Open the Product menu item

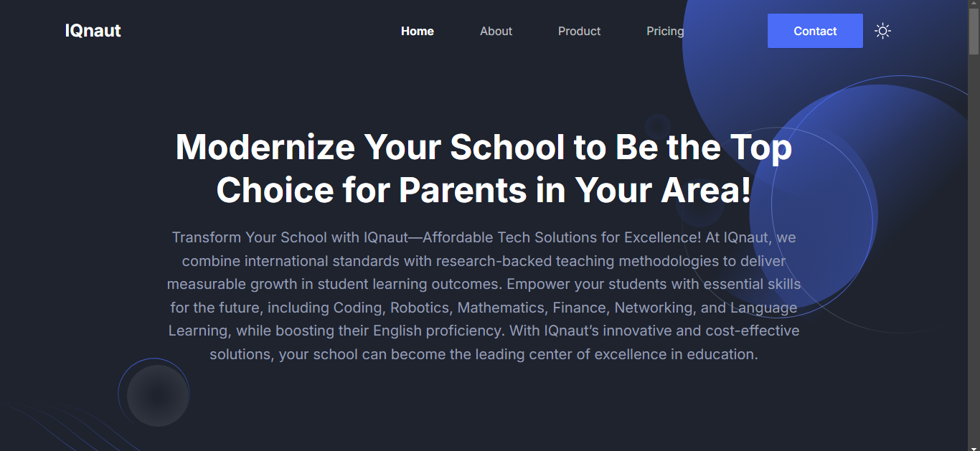pos(579,31)
